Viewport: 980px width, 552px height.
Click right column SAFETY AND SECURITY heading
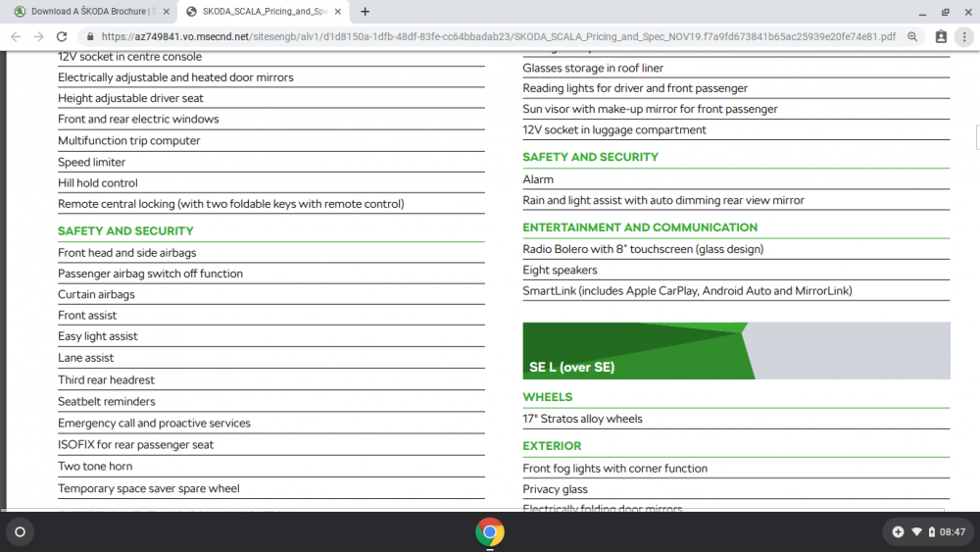[590, 157]
